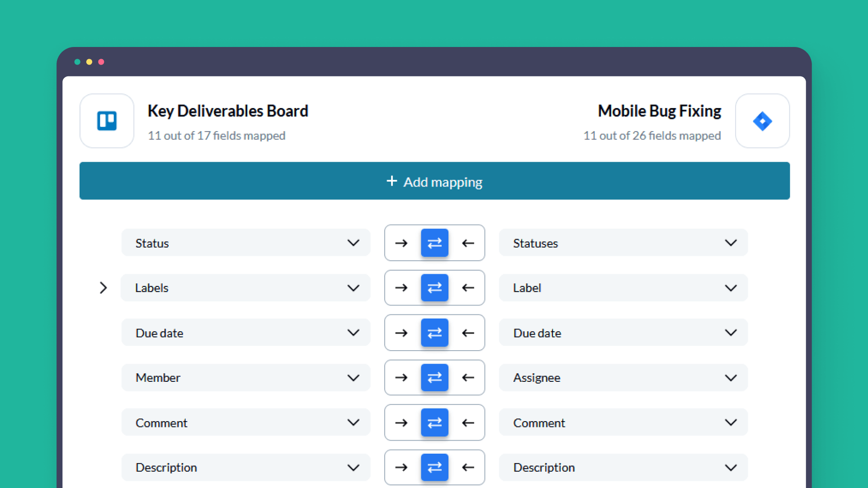Set Labels row to left arrow sync

click(468, 288)
